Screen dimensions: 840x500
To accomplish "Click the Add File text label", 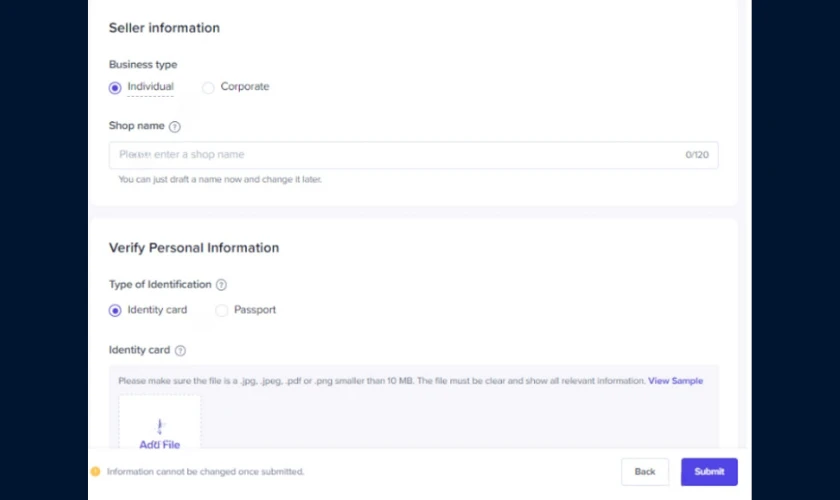I will pyautogui.click(x=160, y=444).
